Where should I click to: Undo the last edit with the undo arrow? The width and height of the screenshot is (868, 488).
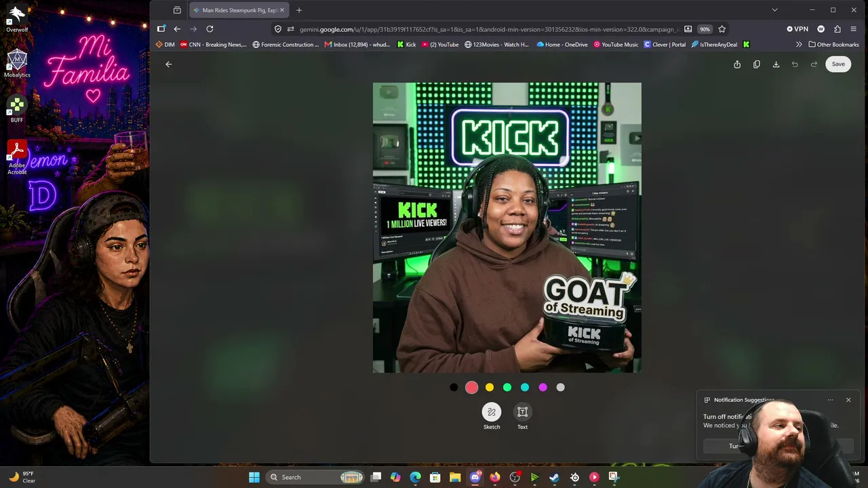pyautogui.click(x=795, y=64)
